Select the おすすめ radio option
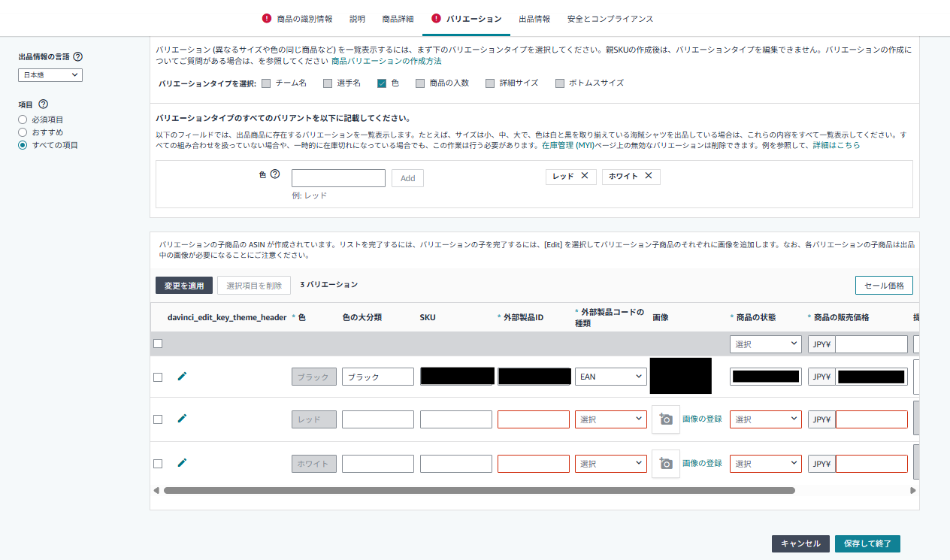 click(x=23, y=132)
